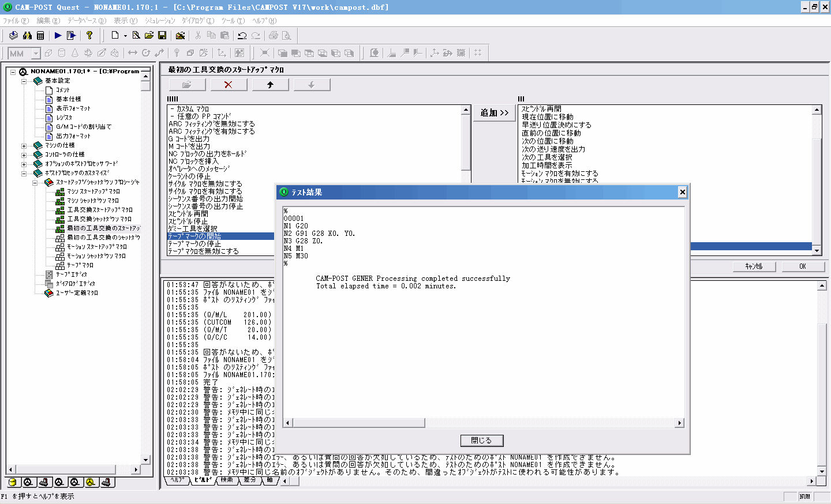Image resolution: width=831 pixels, height=504 pixels.
Task: Click the 閉じる button in the test result dialog
Action: [482, 441]
